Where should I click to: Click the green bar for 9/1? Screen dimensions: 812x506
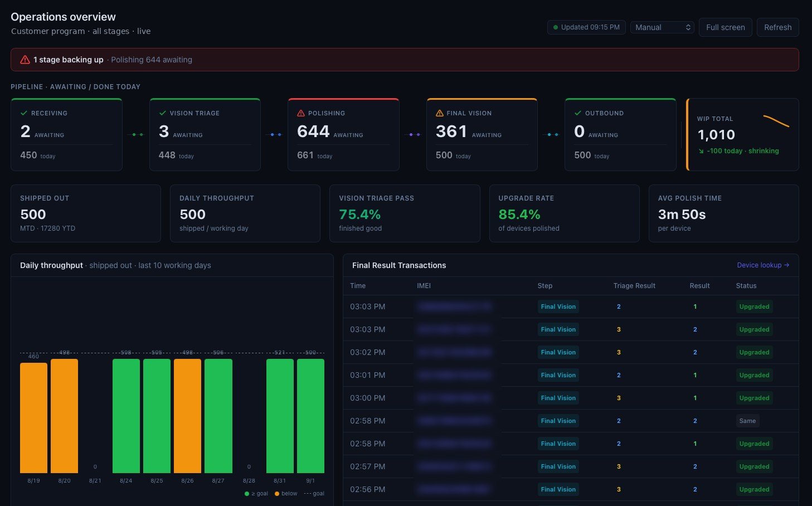[x=310, y=416]
